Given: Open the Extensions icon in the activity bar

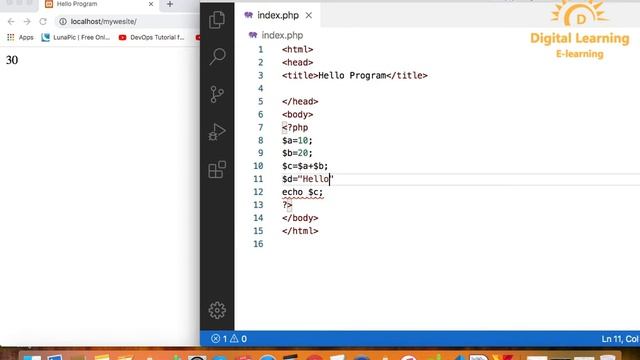Looking at the screenshot, I should pyautogui.click(x=217, y=169).
